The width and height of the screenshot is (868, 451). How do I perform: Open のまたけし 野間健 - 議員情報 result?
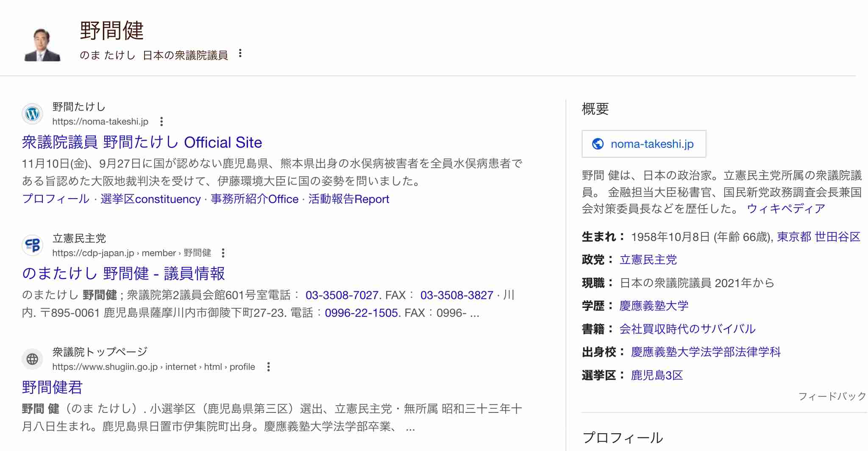click(123, 274)
